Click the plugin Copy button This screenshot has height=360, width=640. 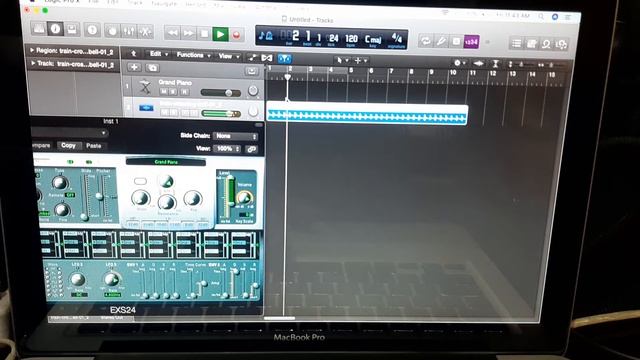point(68,145)
